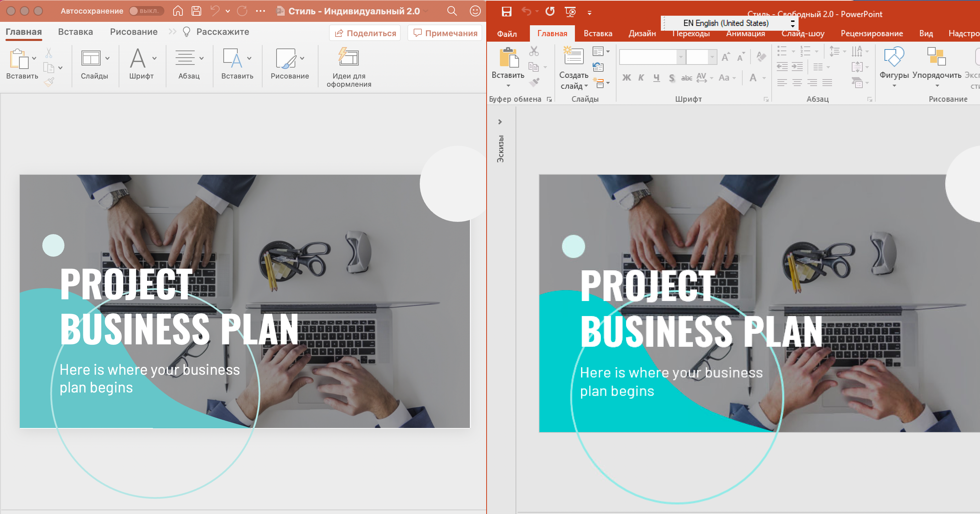Click the Save icon in Mac toolbar
980x514 pixels.
[x=196, y=11]
